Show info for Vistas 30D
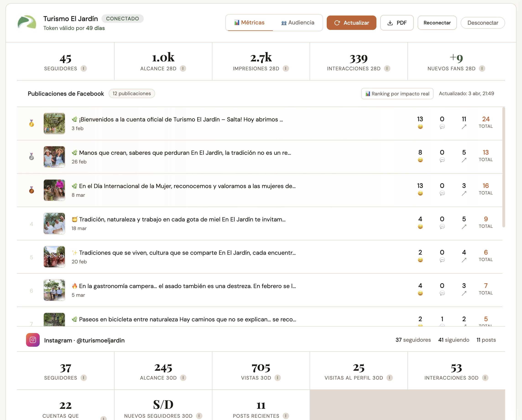The width and height of the screenshot is (522, 420). [x=278, y=378]
